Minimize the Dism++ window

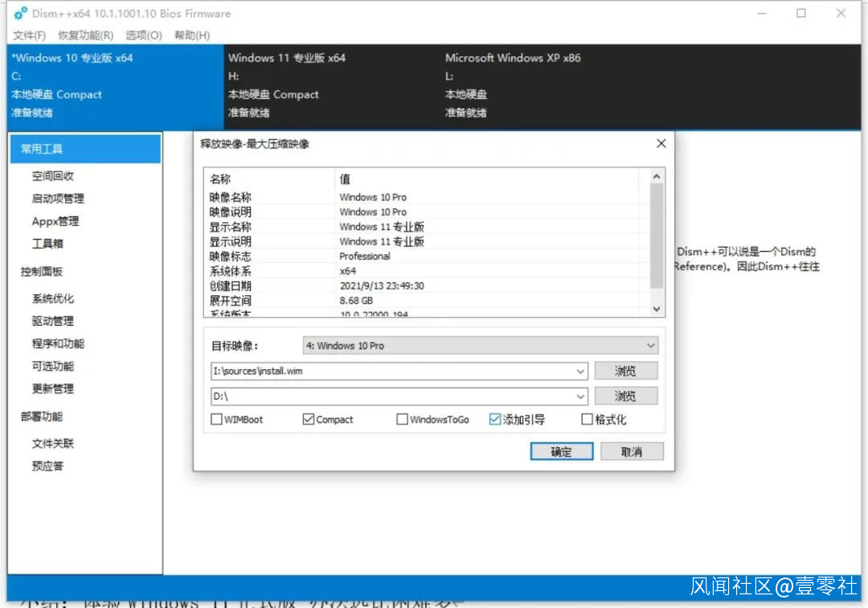tap(762, 13)
